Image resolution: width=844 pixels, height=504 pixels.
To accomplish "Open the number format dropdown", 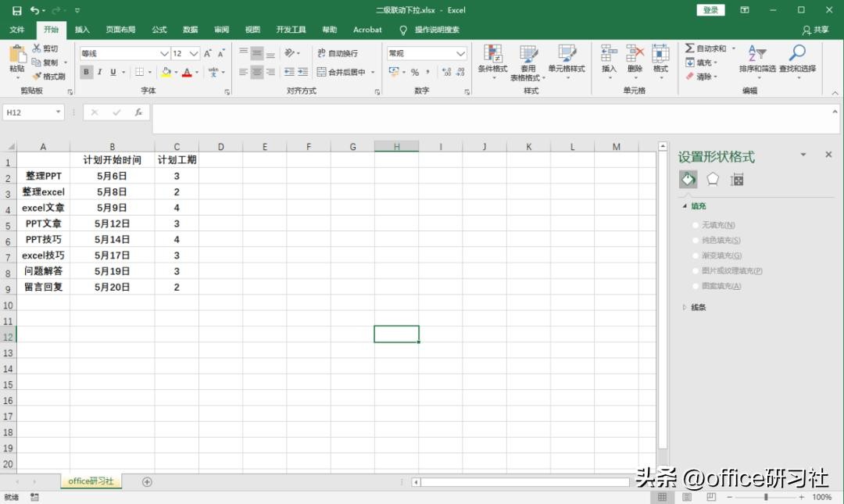I will click(460, 54).
